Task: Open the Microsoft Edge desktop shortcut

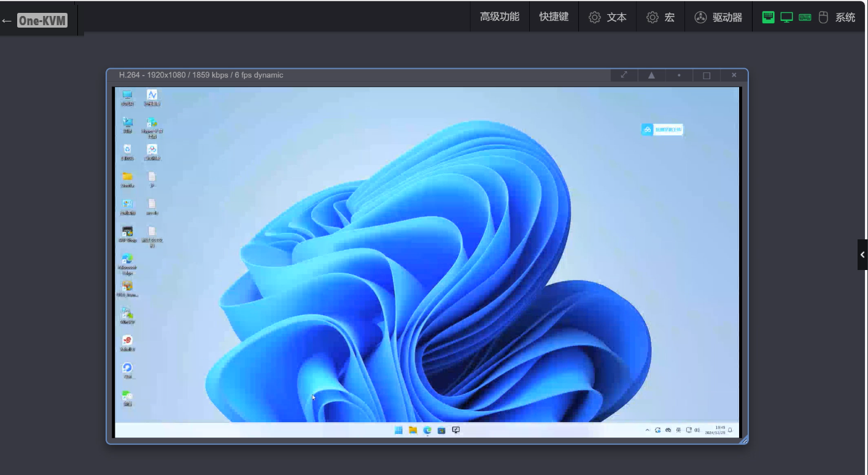Action: click(x=127, y=263)
